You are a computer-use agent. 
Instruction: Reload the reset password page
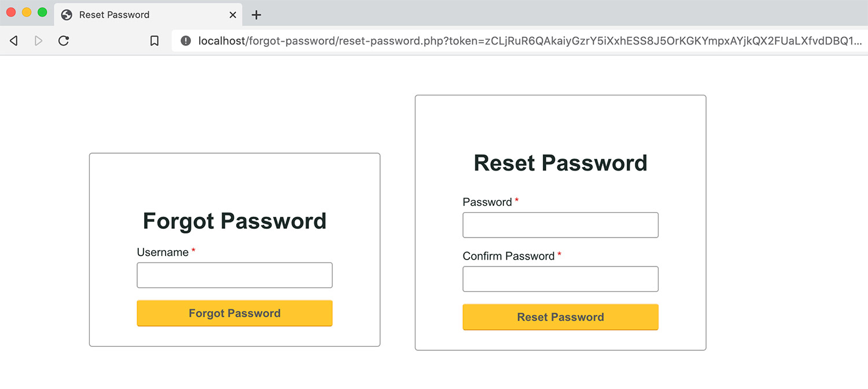[x=64, y=40]
